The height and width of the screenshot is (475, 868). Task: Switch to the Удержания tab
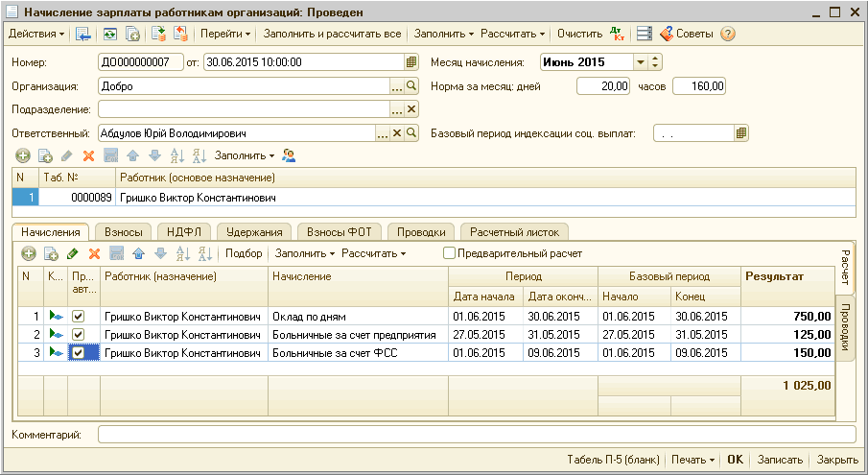(x=254, y=232)
